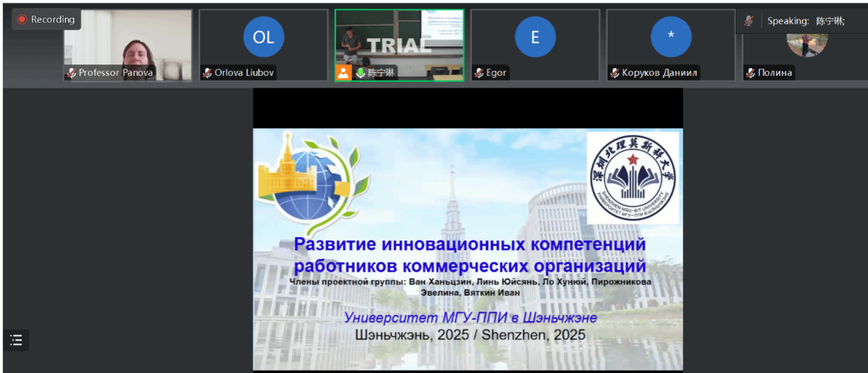The width and height of the screenshot is (868, 373).
Task: Select Полина's video thumbnail
Action: click(x=806, y=40)
